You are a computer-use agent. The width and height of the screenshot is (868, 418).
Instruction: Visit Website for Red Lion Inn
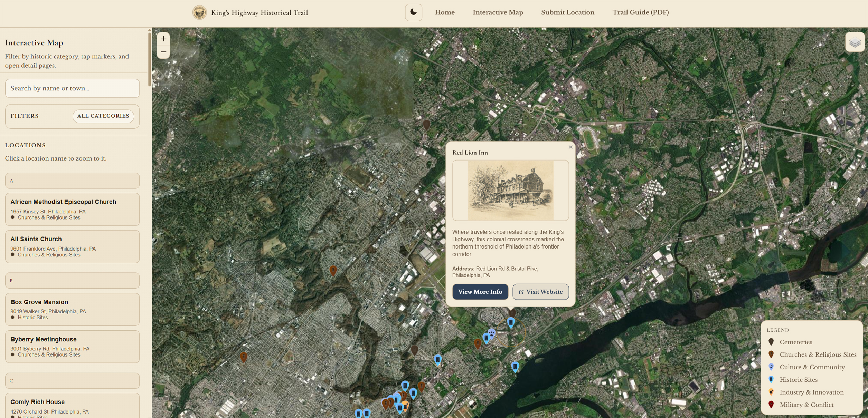[x=540, y=292]
